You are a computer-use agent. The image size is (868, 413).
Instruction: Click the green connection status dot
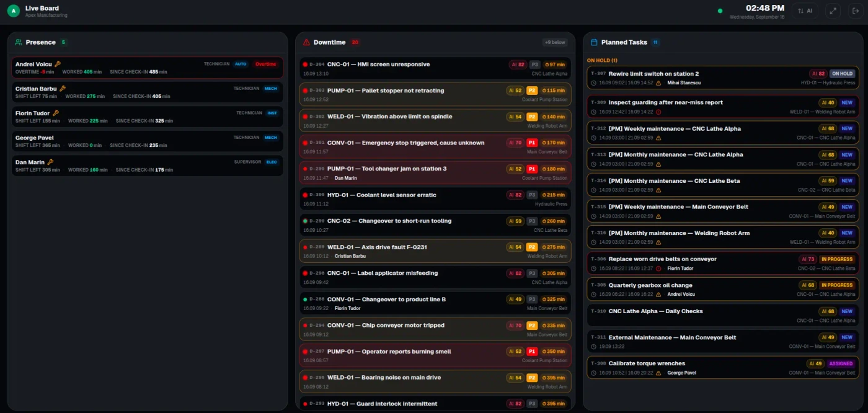720,11
